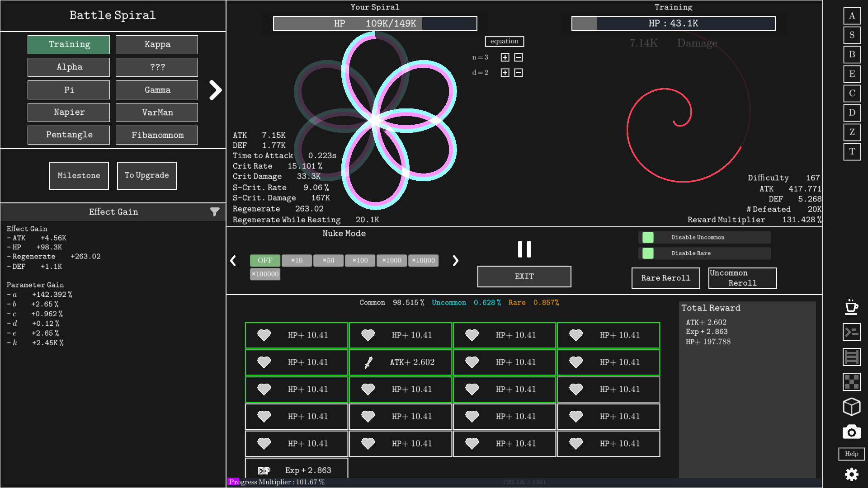
Task: Click the left chevron in Nuke Mode strip
Action: click(234, 261)
